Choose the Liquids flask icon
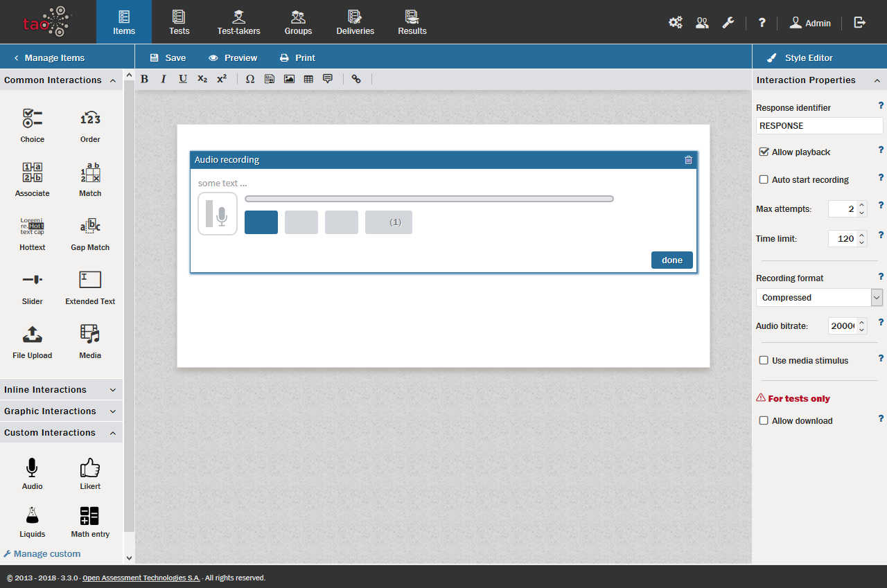Image resolution: width=887 pixels, height=588 pixels. click(x=32, y=516)
